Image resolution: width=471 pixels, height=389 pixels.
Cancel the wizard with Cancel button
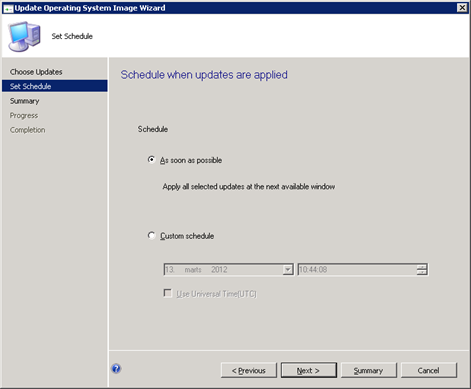tap(429, 370)
